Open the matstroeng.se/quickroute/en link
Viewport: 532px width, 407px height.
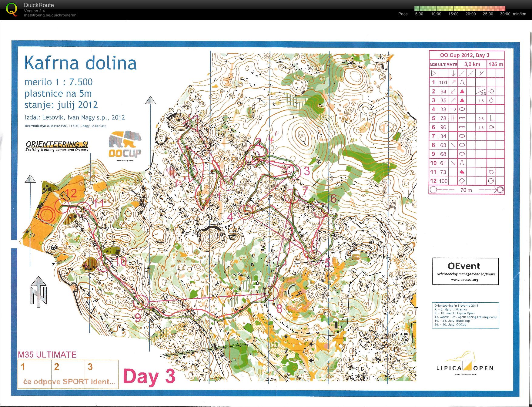click(50, 15)
